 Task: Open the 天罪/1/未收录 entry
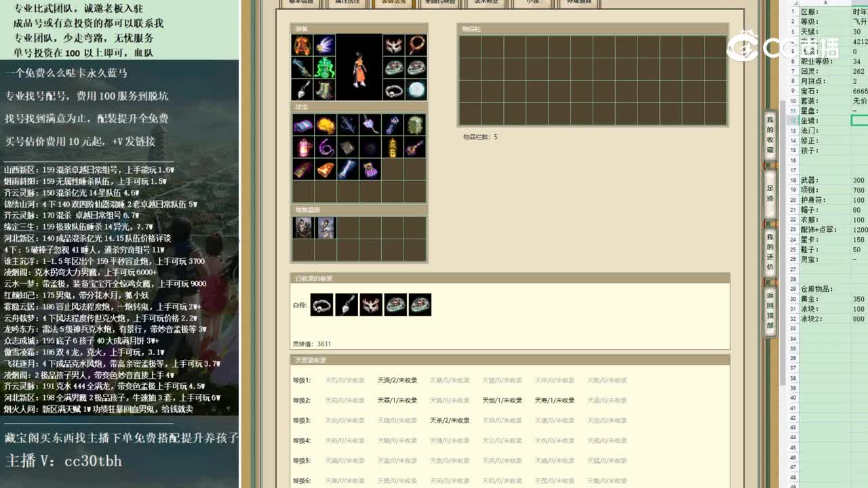[397, 401]
